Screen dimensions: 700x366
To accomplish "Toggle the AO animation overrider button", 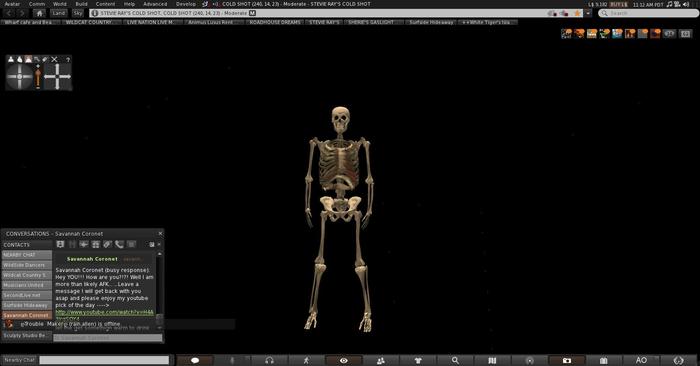I will pos(641,360).
